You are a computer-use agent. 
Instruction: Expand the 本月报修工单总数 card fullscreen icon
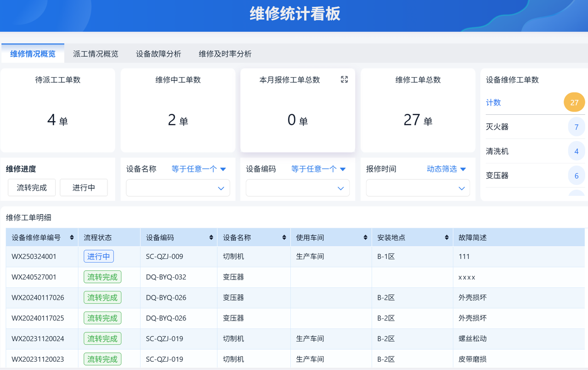344,79
